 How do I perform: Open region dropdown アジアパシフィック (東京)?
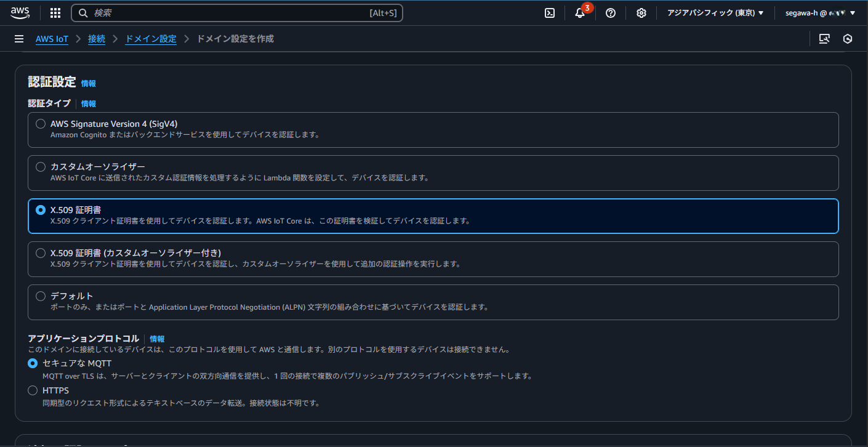tap(715, 13)
